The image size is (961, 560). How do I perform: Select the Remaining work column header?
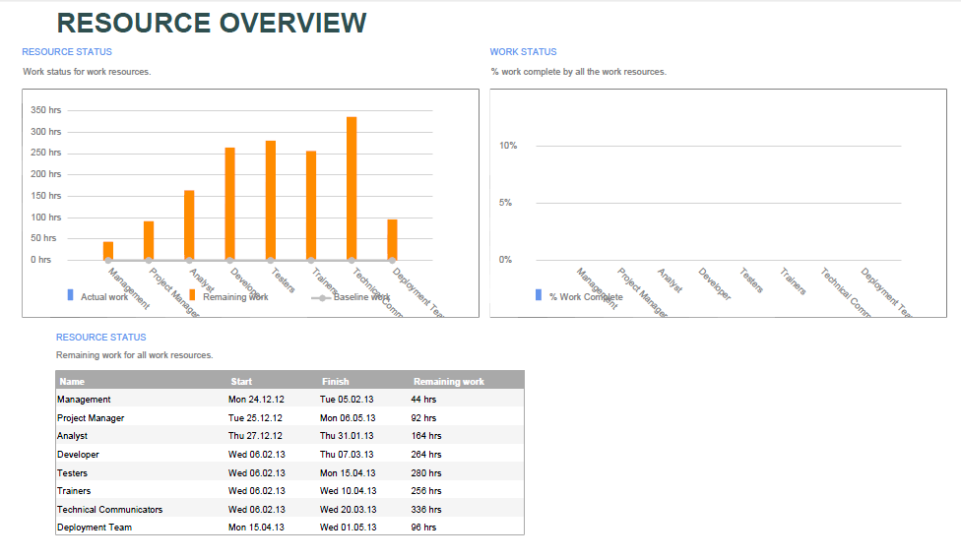click(x=448, y=381)
